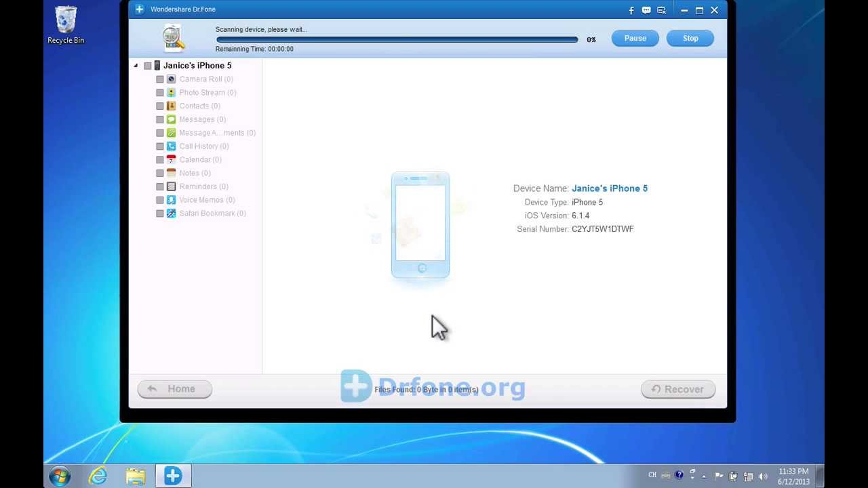This screenshot has height=488, width=868.
Task: Show hidden tray icons arrow
Action: pyautogui.click(x=704, y=476)
